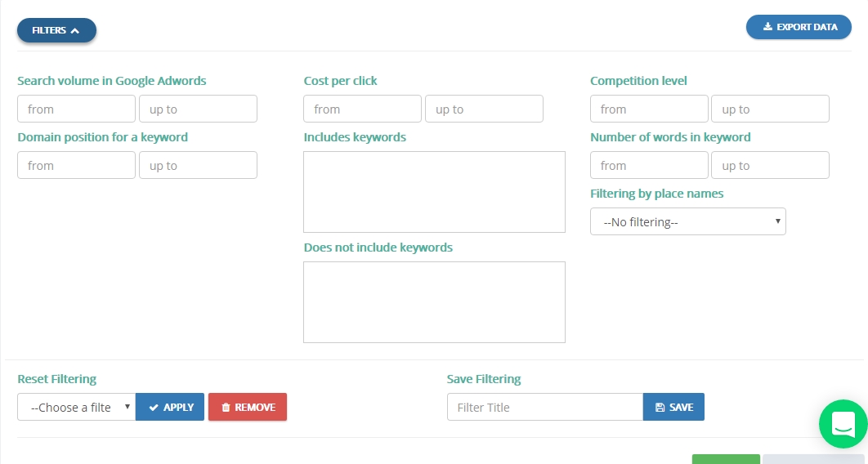Click inside the Includes keywords text area
Viewport: 868px width, 464px height.
coord(435,192)
